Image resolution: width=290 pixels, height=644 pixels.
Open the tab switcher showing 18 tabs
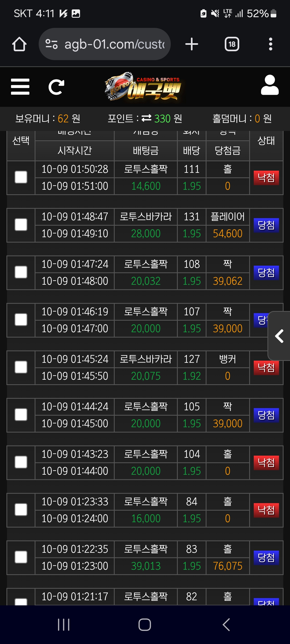tap(232, 44)
